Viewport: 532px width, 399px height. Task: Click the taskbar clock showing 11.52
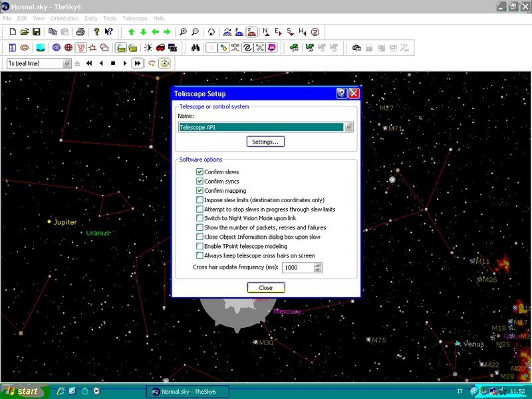pyautogui.click(x=517, y=391)
